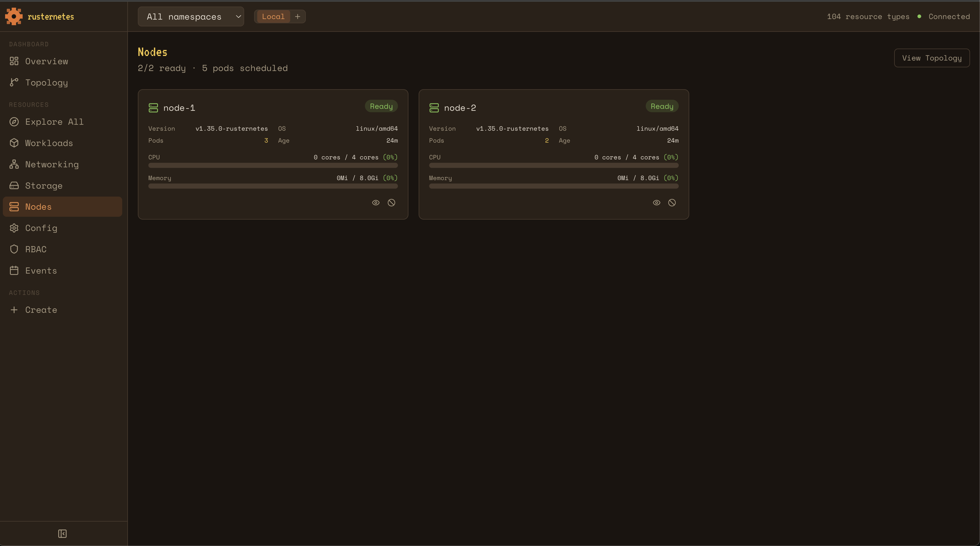Click the View Topology button
This screenshot has height=546, width=980.
coord(931,58)
